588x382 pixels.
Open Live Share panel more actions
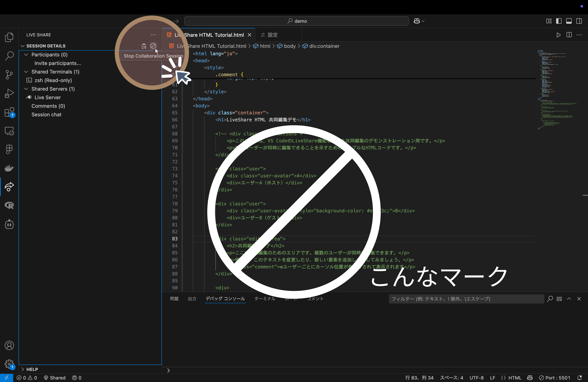(x=153, y=35)
